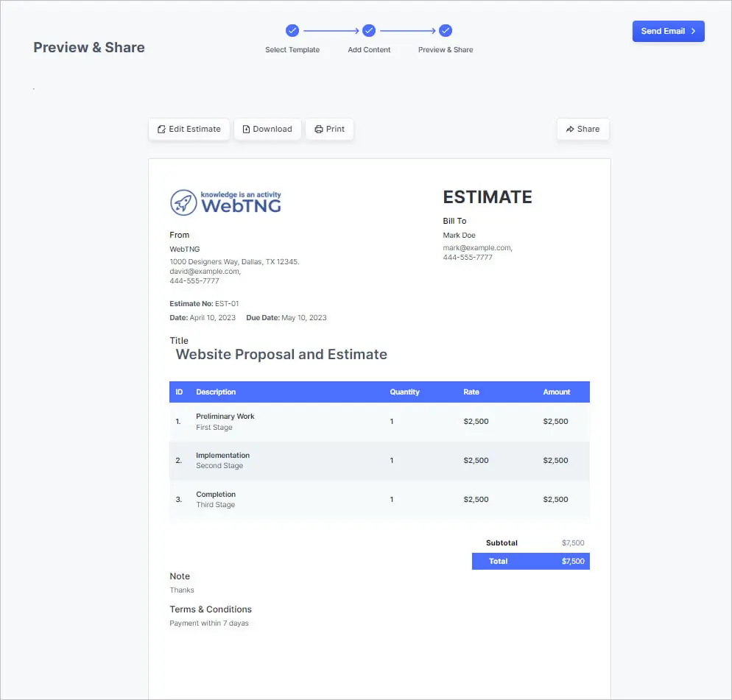Click the Edit Estimate button
Viewport: 732px width, 700px height.
(x=189, y=129)
